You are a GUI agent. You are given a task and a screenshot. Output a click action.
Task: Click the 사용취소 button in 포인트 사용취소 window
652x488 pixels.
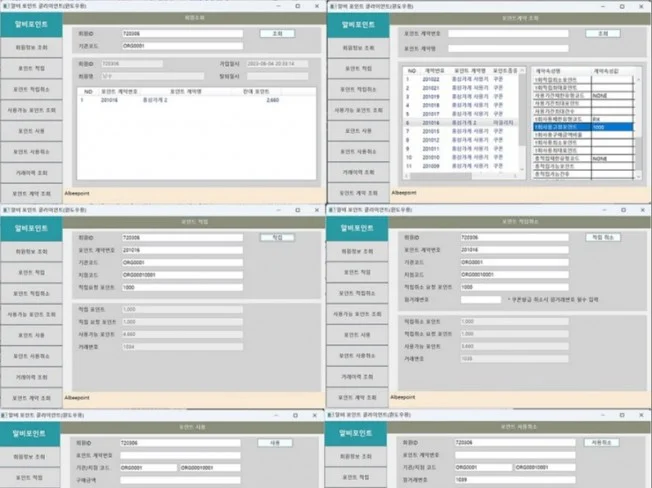pos(603,441)
